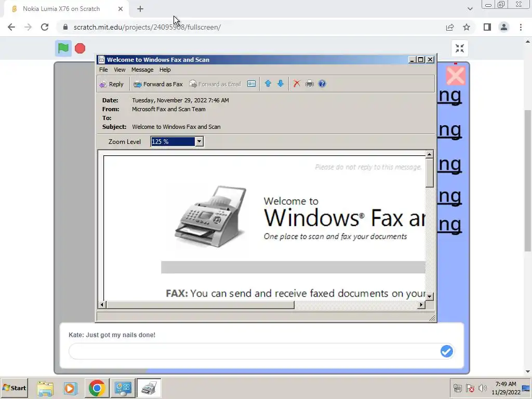The image size is (532, 399).
Task: Click the document vertical scrollbar thumb
Action: pyautogui.click(x=429, y=172)
